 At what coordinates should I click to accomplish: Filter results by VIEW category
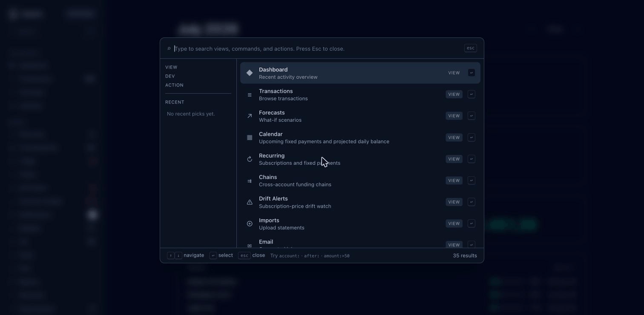[171, 67]
